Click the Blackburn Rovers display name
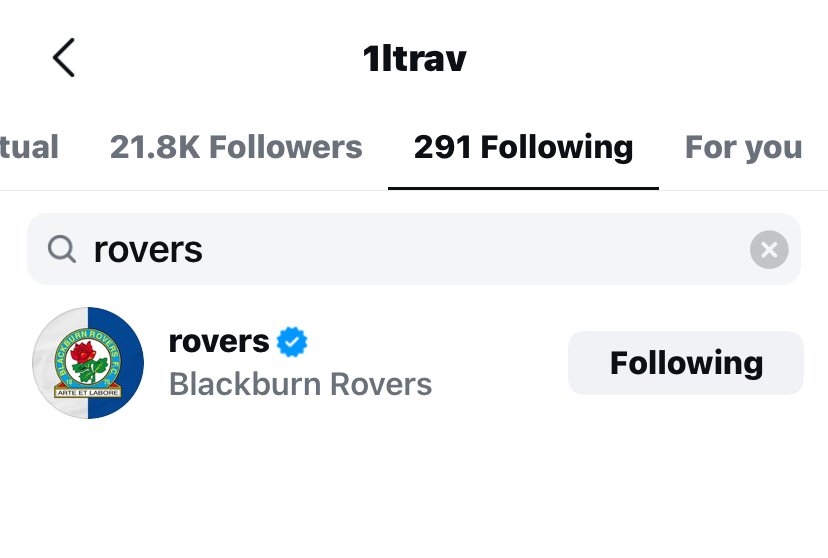Screen dimensions: 828x558 (x=300, y=384)
